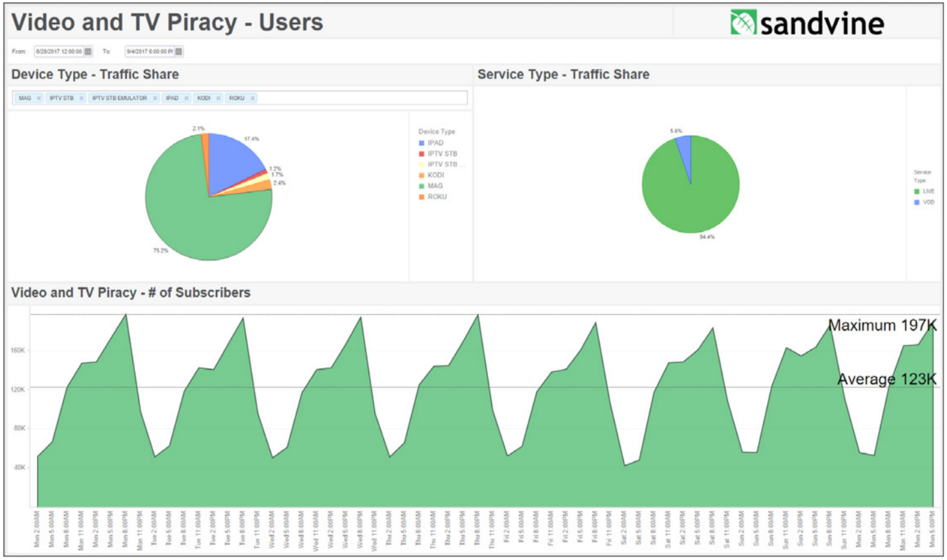Image resolution: width=947 pixels, height=560 pixels.
Task: Remove the IPAD filter tag
Action: point(186,98)
